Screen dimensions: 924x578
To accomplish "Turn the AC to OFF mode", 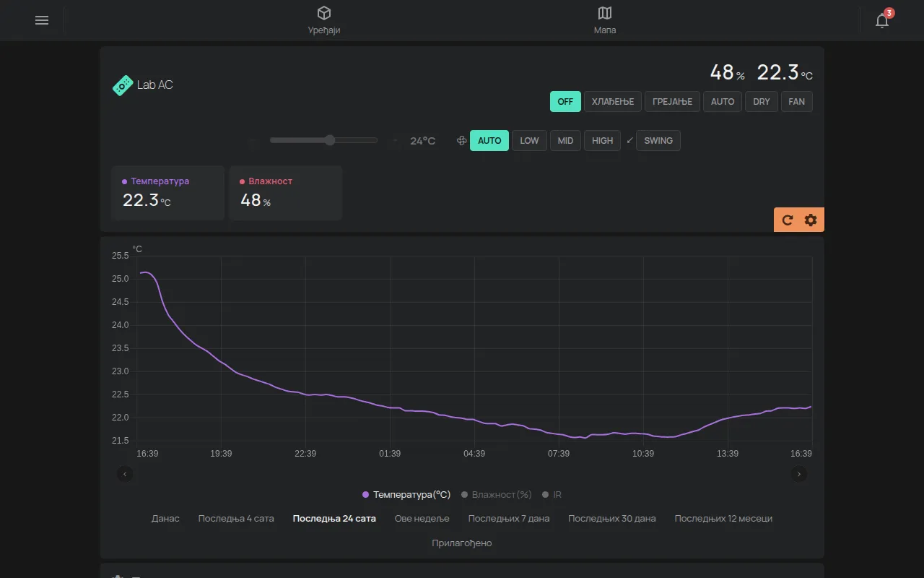I will click(565, 102).
